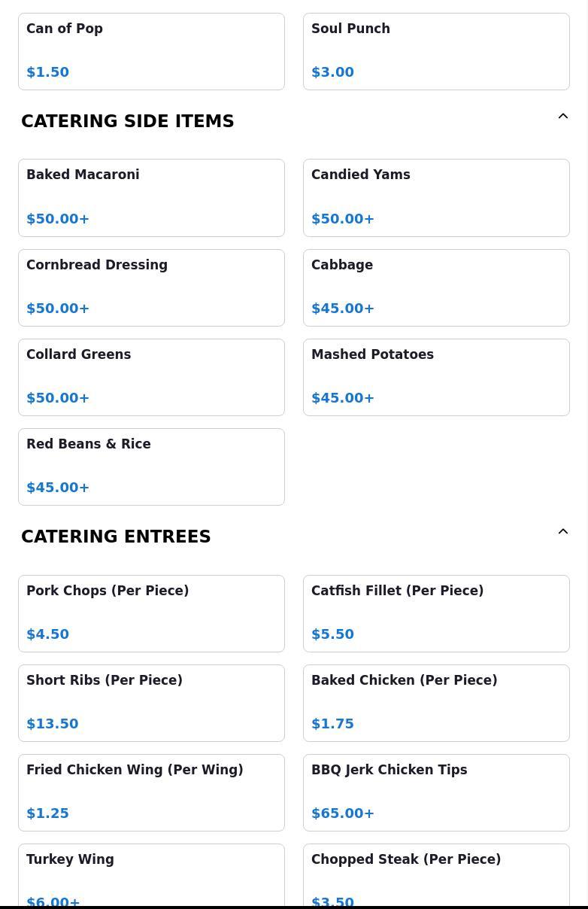Choose the Cabbage side item
588x909 pixels.
[x=436, y=287]
